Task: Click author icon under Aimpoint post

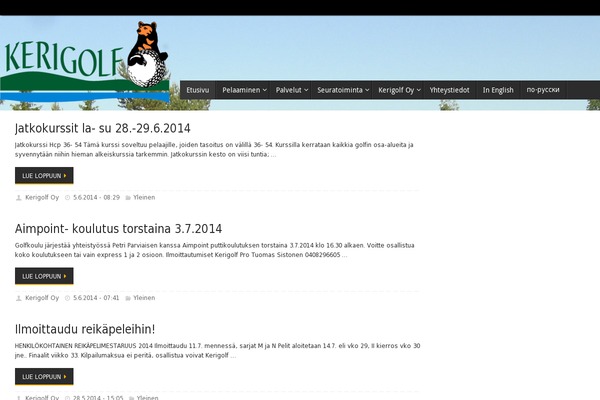Action: click(18, 298)
